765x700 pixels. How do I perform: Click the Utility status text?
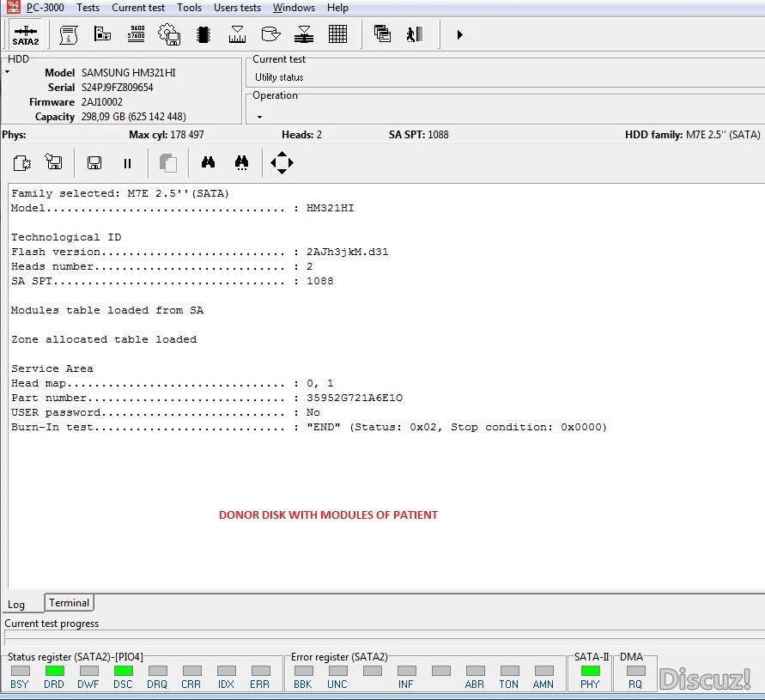[279, 77]
